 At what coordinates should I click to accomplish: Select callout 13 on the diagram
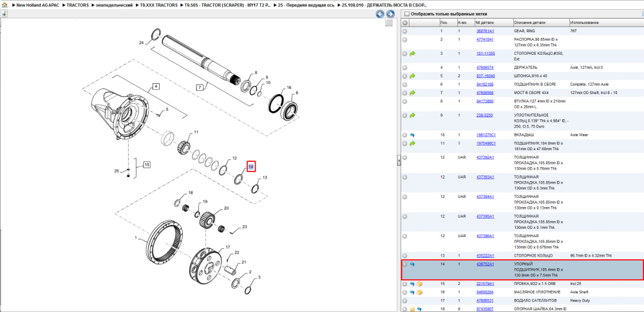pyautogui.click(x=265, y=177)
